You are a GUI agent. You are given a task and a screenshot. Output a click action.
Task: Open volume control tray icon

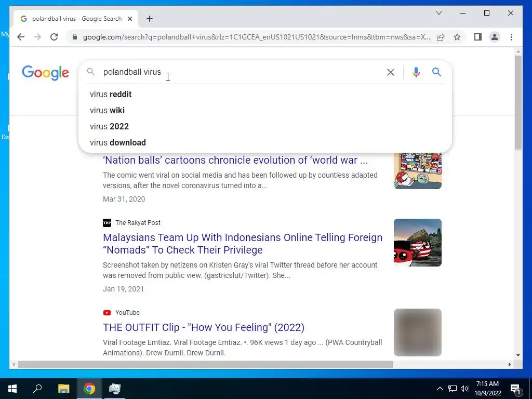(x=464, y=389)
